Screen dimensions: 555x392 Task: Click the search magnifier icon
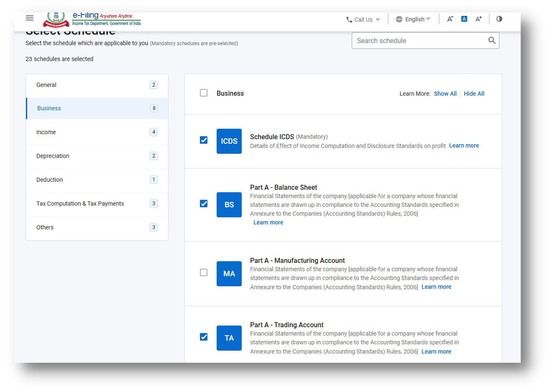[492, 41]
